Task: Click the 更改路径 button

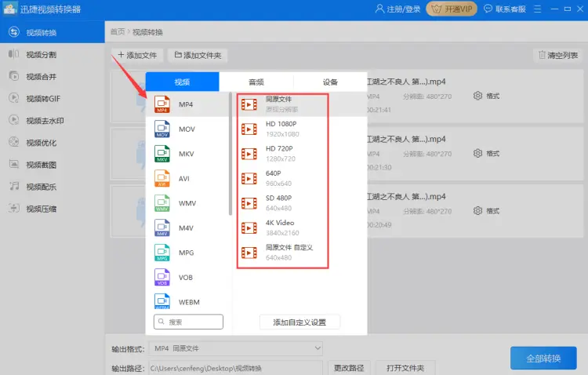Action: pos(349,368)
